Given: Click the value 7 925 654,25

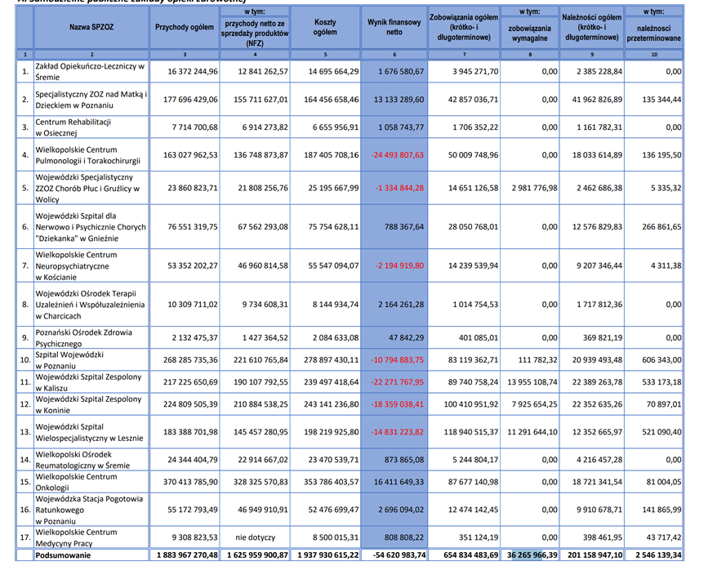Looking at the screenshot, I should [x=535, y=404].
